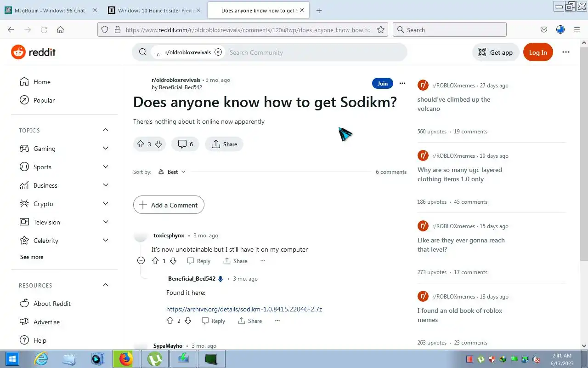Switch to MsgRoom Windows 96 Chat tab

click(x=51, y=10)
